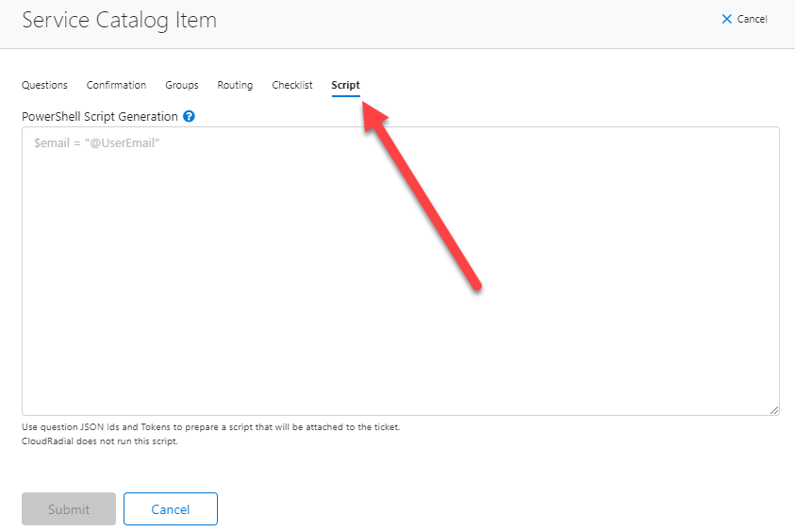795x532 pixels.
Task: Go to the Routing tab
Action: coord(235,85)
